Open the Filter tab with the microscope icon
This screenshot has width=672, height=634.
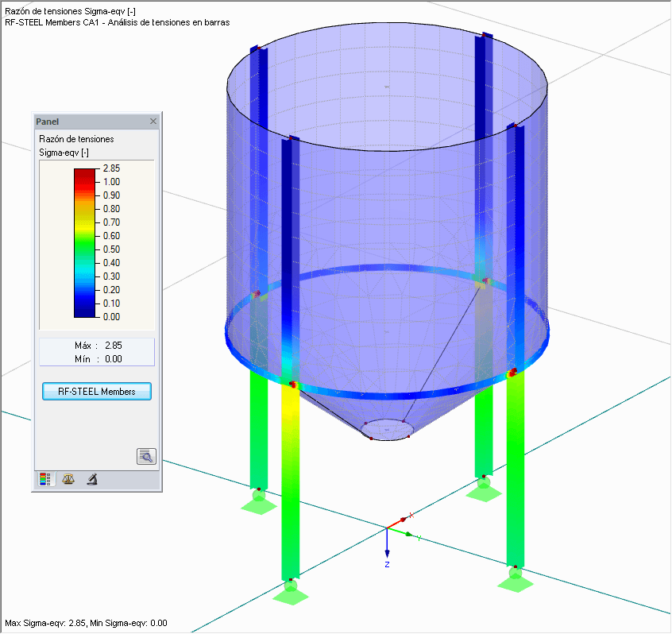(x=91, y=478)
